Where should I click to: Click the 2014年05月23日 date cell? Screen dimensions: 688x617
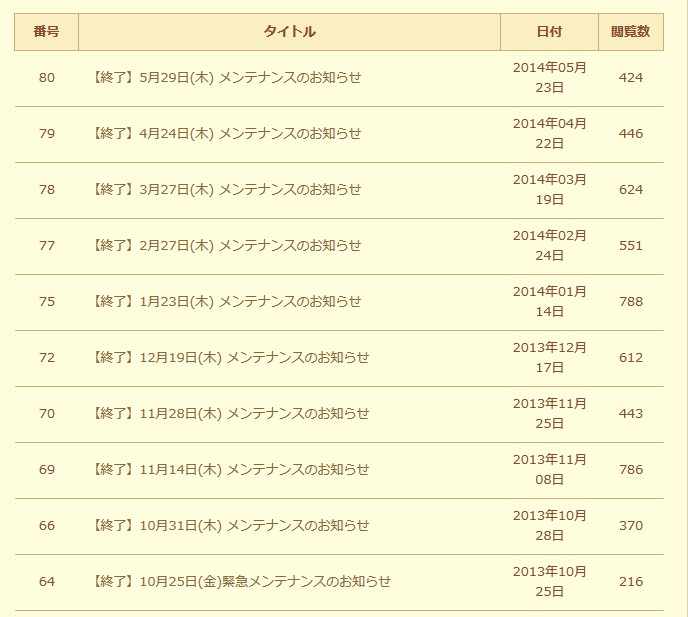[x=549, y=78]
